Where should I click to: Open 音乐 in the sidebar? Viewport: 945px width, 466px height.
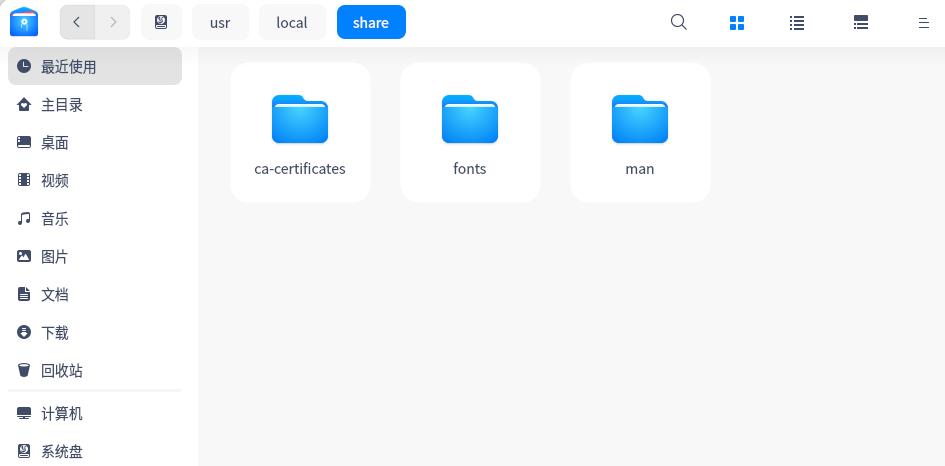[95, 218]
